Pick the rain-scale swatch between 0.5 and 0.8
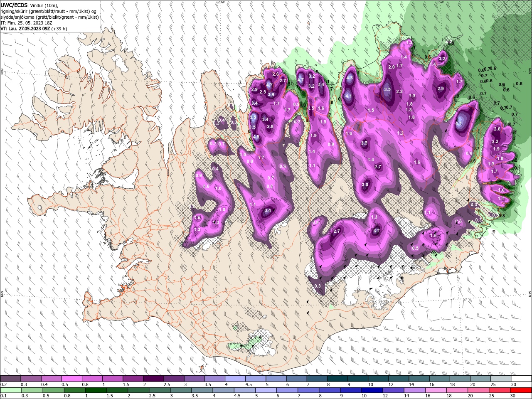Image resolution: width=532 pixels, height=399 pixels. tap(53, 390)
